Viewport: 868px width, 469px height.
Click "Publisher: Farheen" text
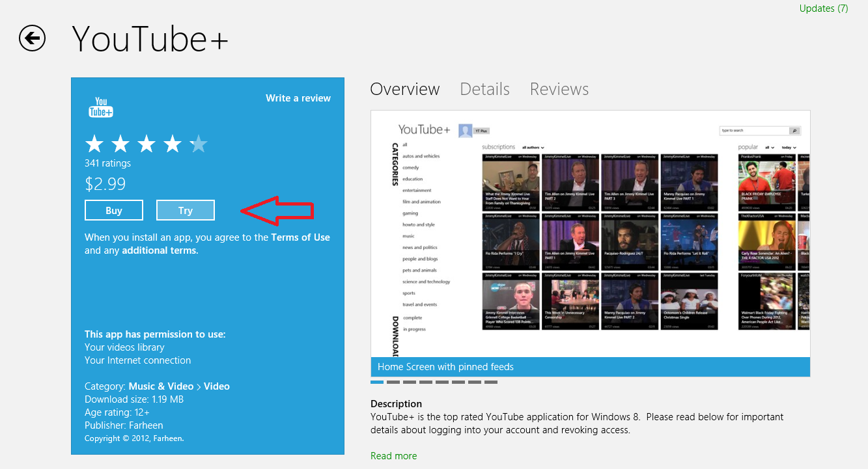click(124, 425)
